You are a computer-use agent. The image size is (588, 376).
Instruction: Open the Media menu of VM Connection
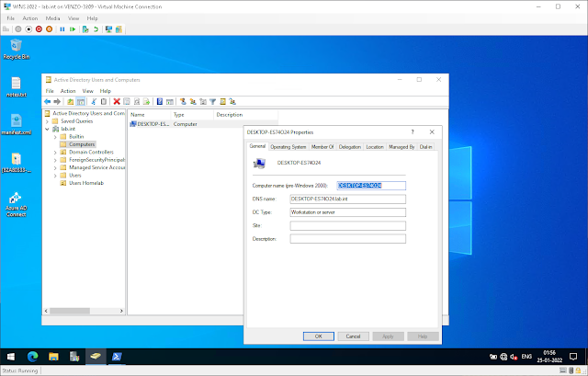coord(52,18)
